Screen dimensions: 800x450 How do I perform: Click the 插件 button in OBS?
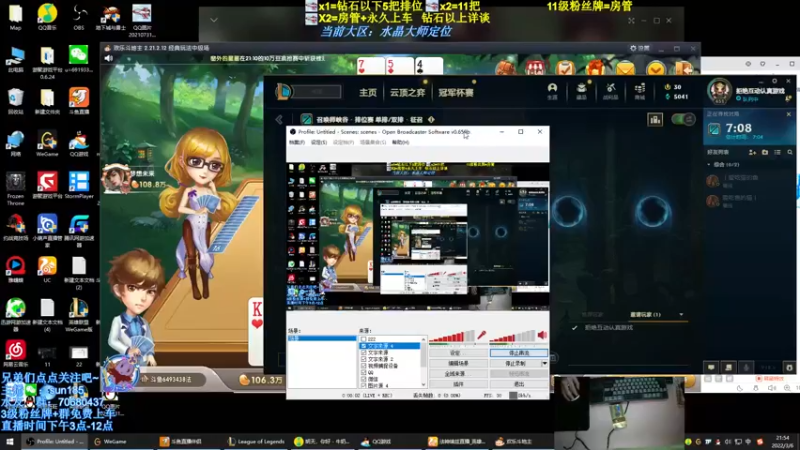[458, 384]
